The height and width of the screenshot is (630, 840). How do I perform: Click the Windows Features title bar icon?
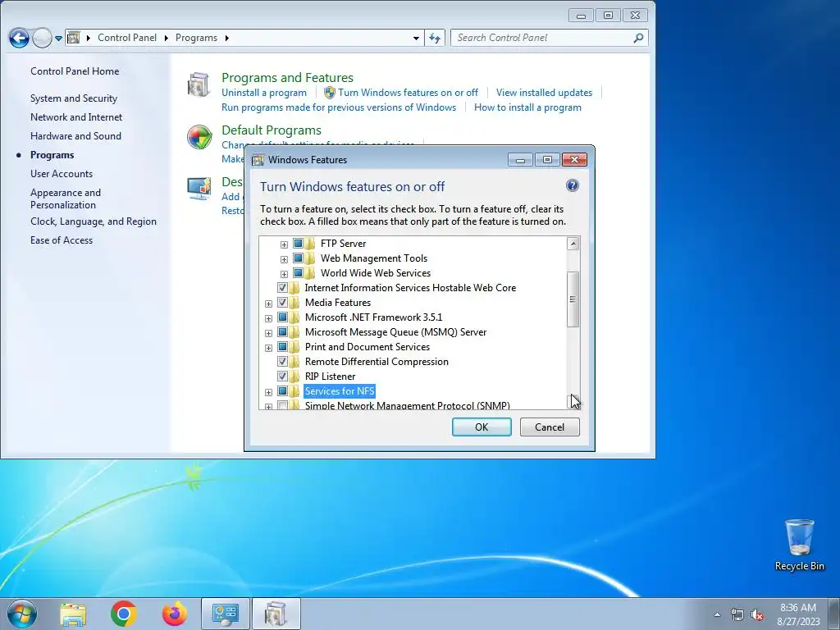pyautogui.click(x=258, y=160)
